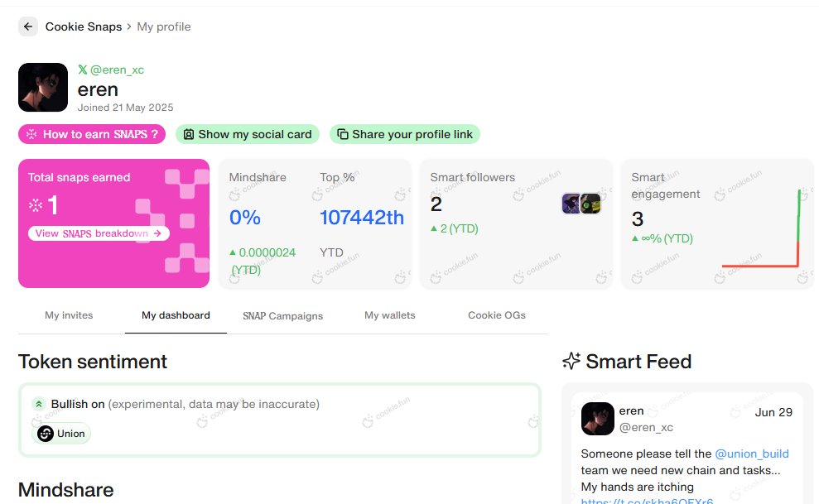Click snowflake icon in How to earn SNAPS
819x504 pixels.
[x=31, y=134]
